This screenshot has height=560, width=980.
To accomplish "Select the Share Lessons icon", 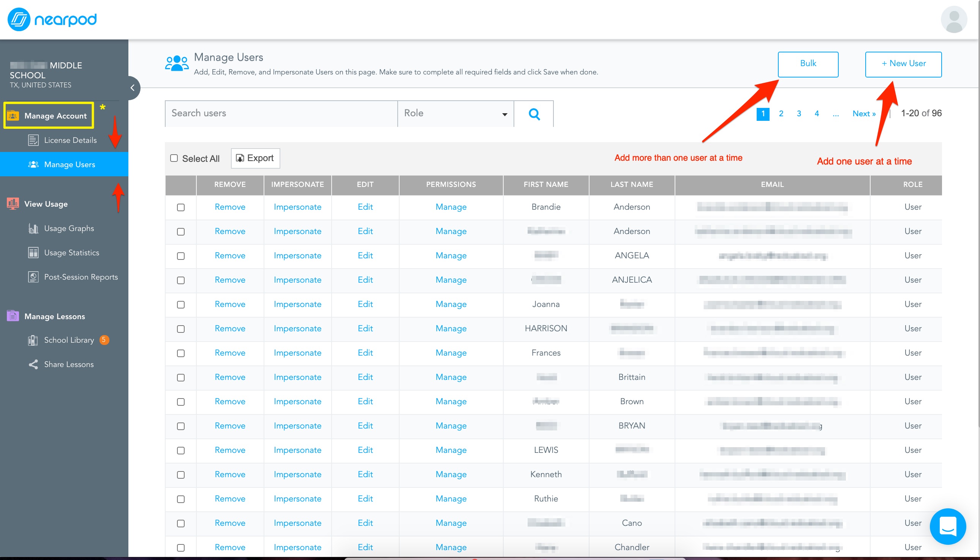I will click(33, 364).
